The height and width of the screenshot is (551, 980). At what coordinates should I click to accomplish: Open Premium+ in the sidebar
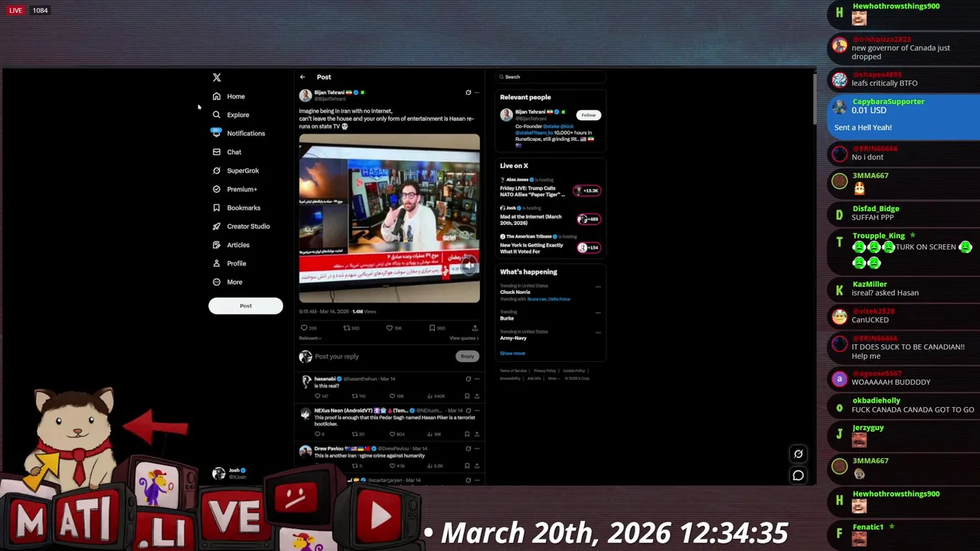234,189
